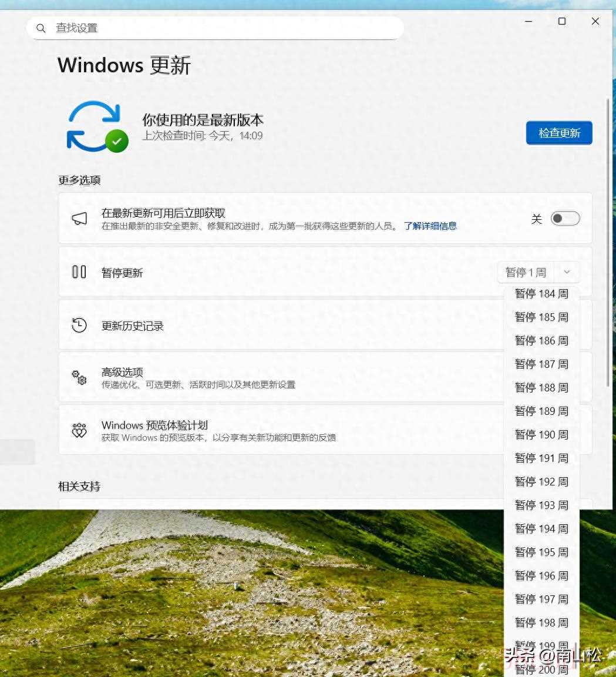Click the 暂停 1 周 button
Screen dimensions: 616x677
[526, 273]
